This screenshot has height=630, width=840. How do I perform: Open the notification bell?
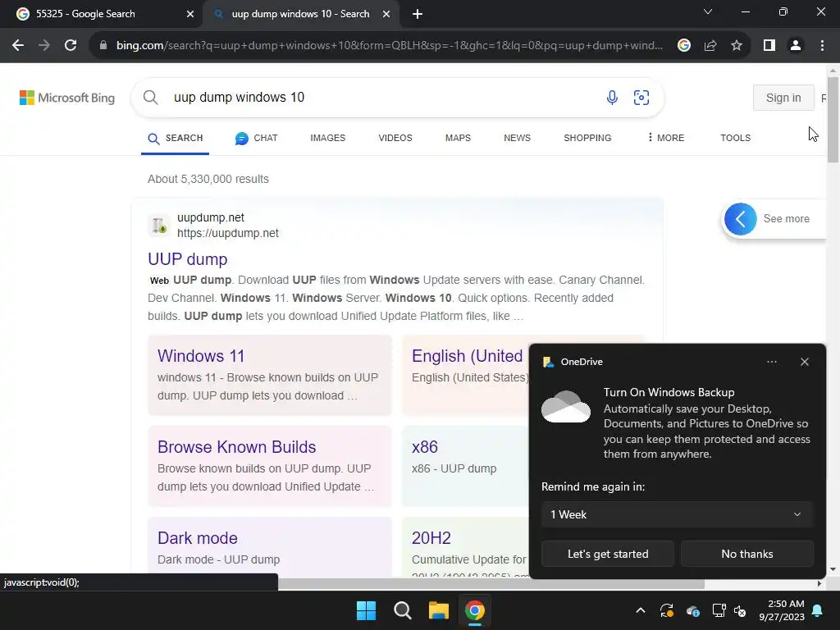818,610
